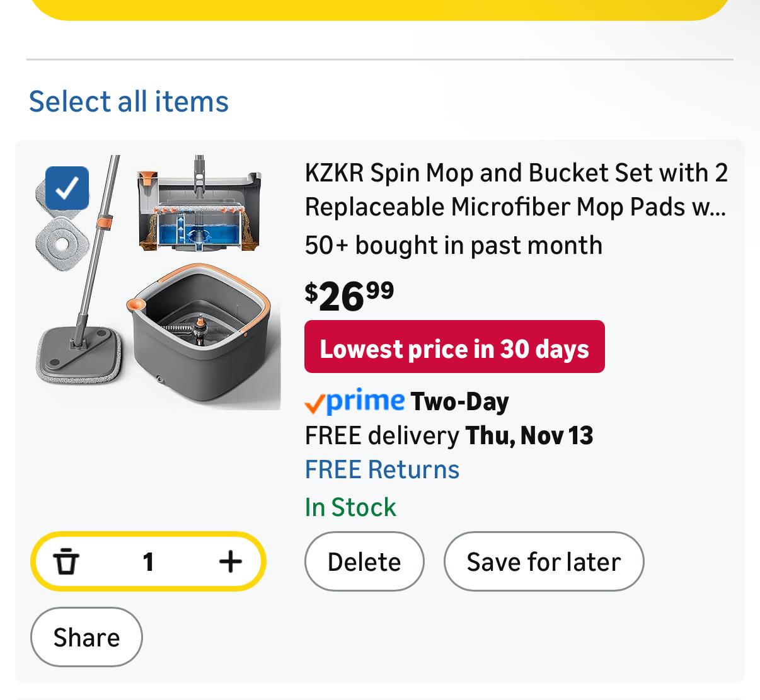The height and width of the screenshot is (700, 760).
Task: Uncheck the KZKR Spin Mop item checkbox
Action: pyautogui.click(x=67, y=188)
